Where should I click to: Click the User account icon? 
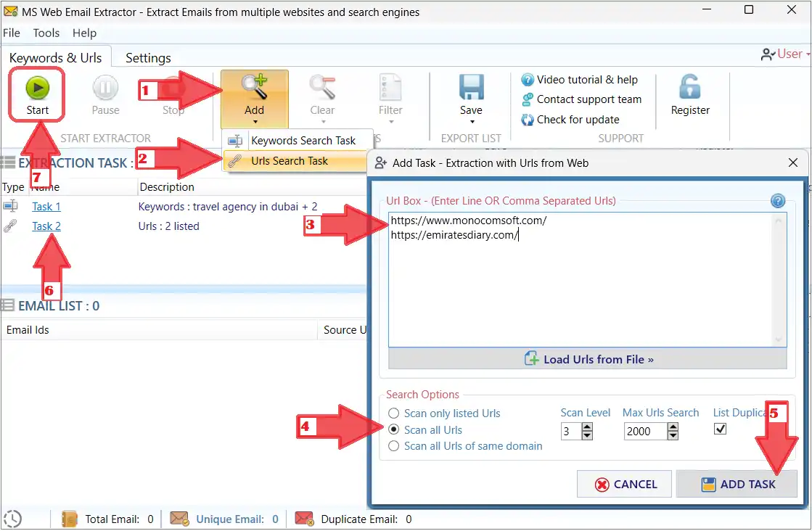[x=768, y=54]
